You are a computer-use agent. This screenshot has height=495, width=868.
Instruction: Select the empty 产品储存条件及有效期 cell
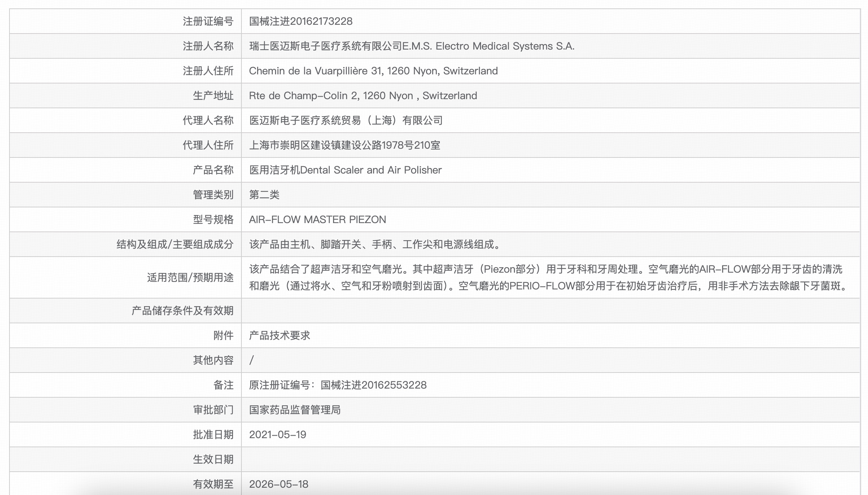tap(438, 311)
